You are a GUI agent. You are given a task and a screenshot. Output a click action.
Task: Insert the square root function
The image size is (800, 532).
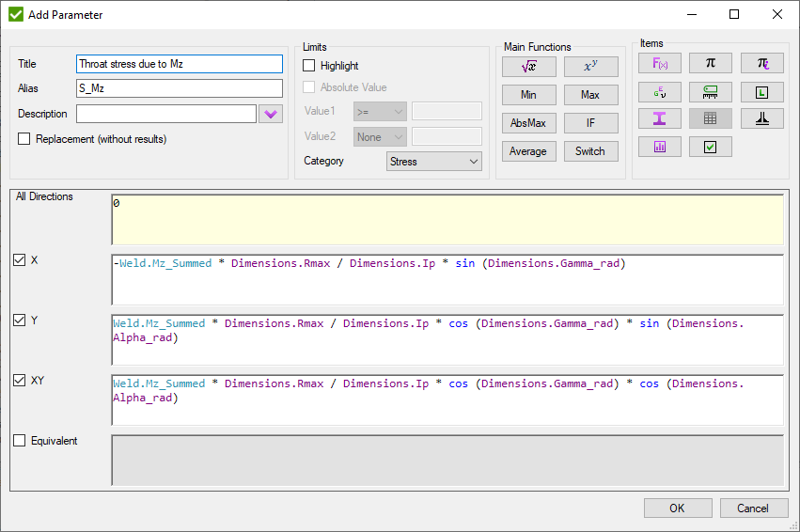(528, 67)
